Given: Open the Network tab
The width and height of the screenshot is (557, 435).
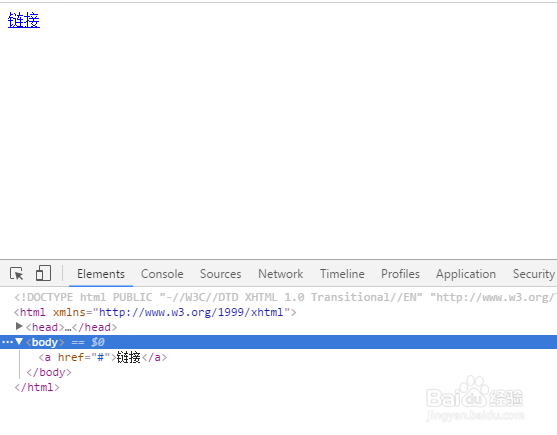Looking at the screenshot, I should pos(281,274).
